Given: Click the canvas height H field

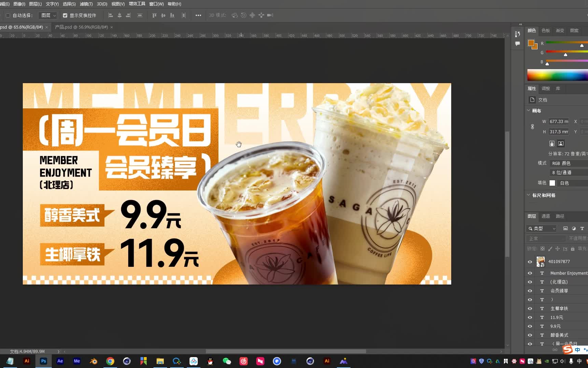Looking at the screenshot, I should [559, 132].
